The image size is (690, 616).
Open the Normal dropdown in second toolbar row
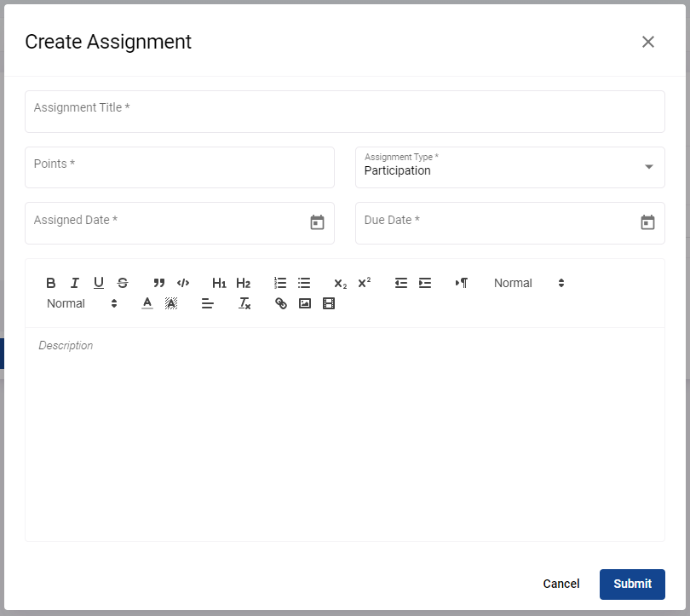(82, 303)
